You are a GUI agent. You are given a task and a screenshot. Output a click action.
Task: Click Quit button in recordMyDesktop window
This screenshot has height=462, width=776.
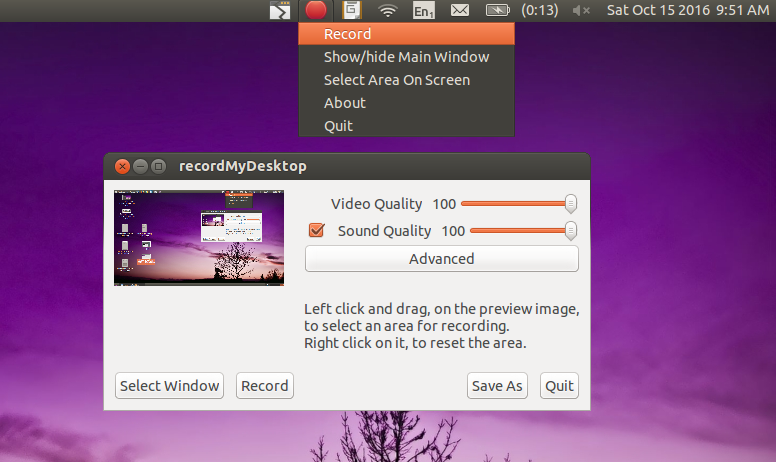tap(559, 386)
